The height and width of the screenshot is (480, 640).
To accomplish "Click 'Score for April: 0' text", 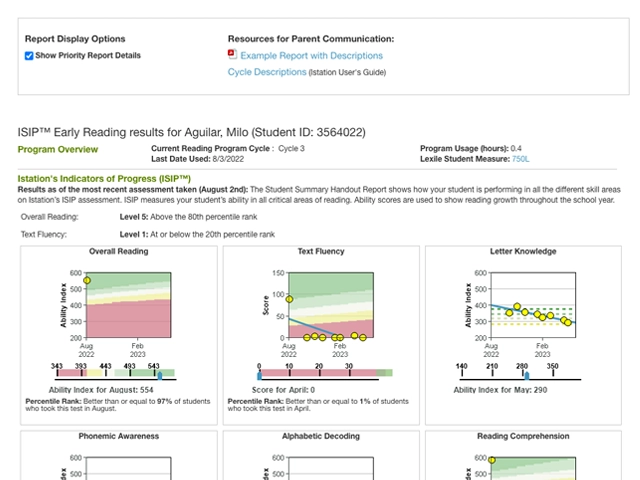I will tap(283, 390).
